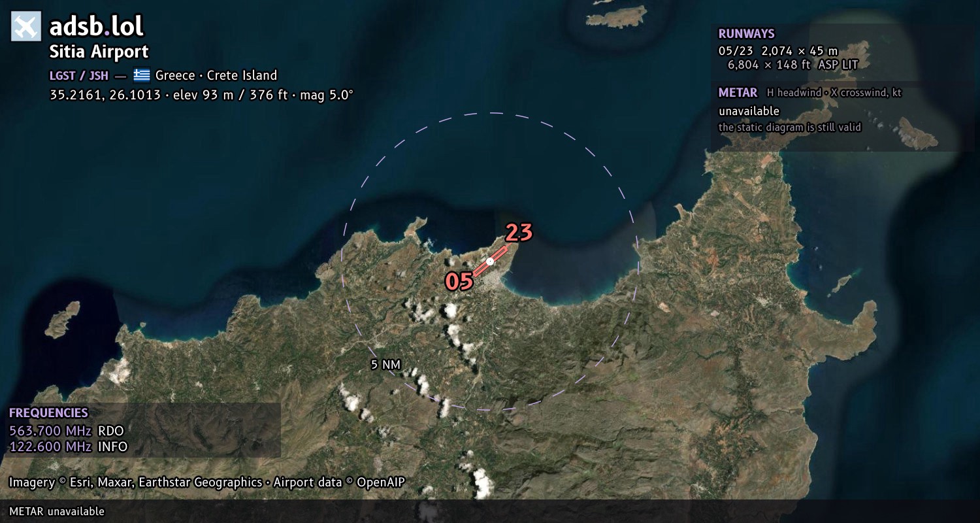Select the runway 05 end label

click(459, 281)
